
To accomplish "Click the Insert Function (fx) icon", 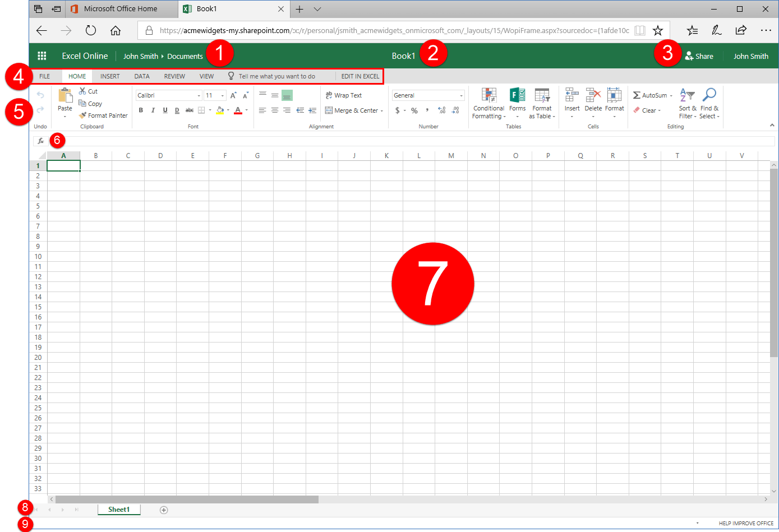I will (40, 141).
